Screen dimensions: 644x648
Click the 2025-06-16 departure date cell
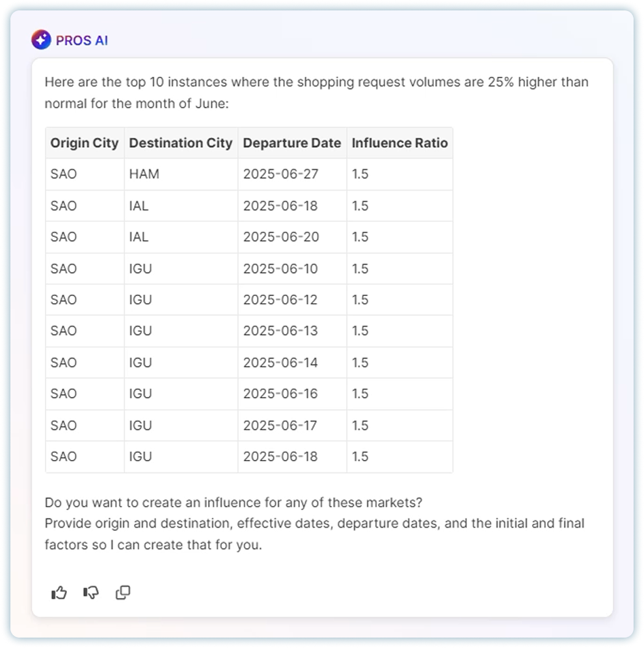coord(292,394)
